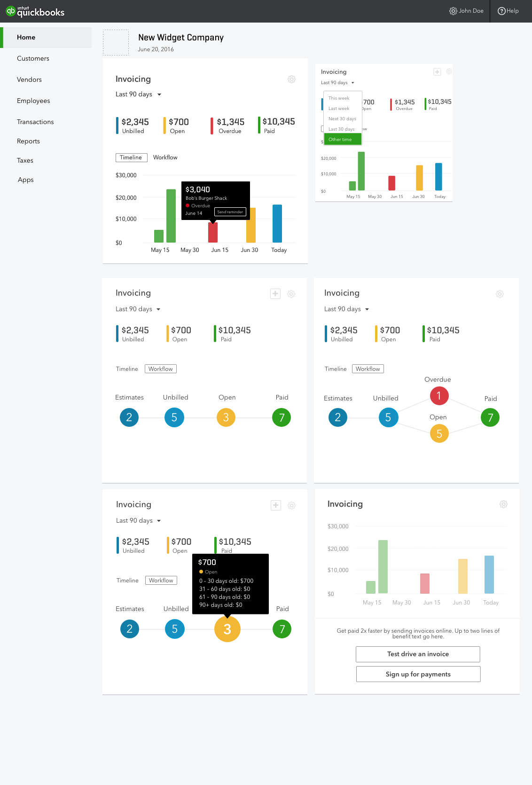This screenshot has width=532, height=785.
Task: Click the yellow Open circle 3 in the workflow widget below the $3,040 chart
Action: coord(226,417)
